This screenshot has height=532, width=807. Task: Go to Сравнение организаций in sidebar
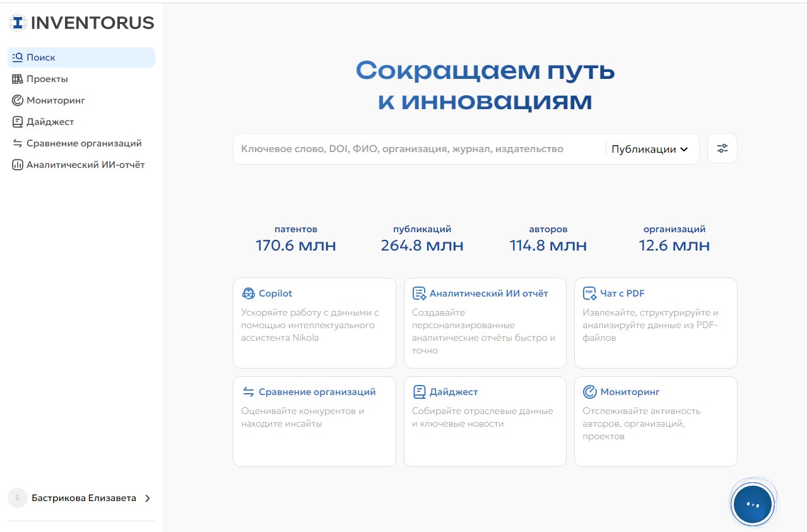(x=83, y=143)
